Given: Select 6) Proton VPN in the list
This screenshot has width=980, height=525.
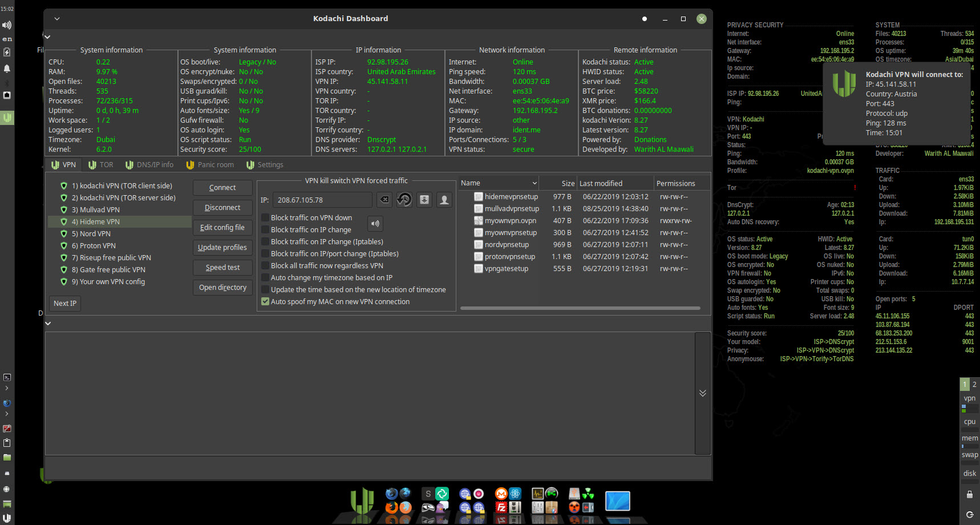Looking at the screenshot, I should [x=120, y=246].
